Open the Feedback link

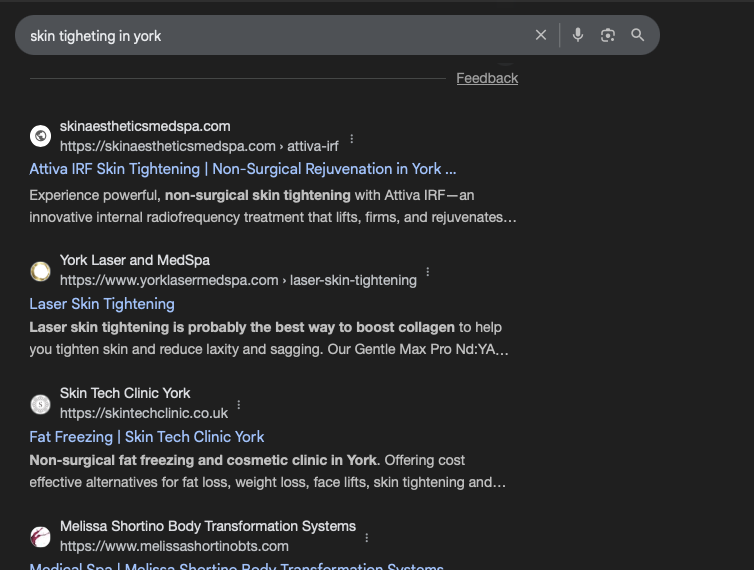[487, 78]
